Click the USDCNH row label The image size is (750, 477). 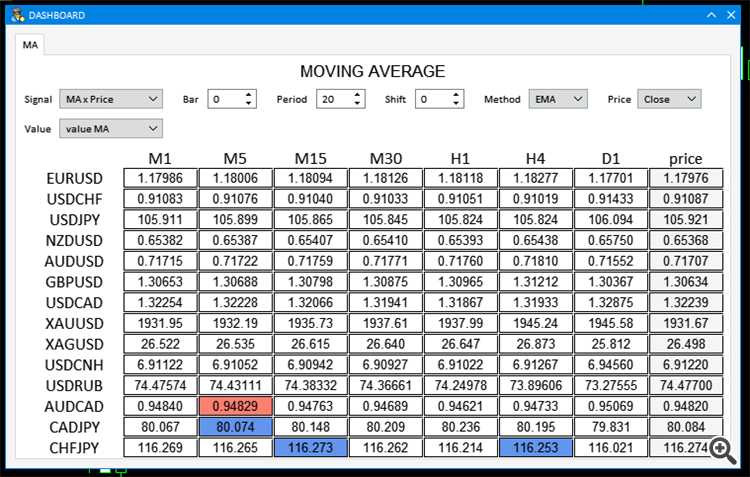(74, 366)
